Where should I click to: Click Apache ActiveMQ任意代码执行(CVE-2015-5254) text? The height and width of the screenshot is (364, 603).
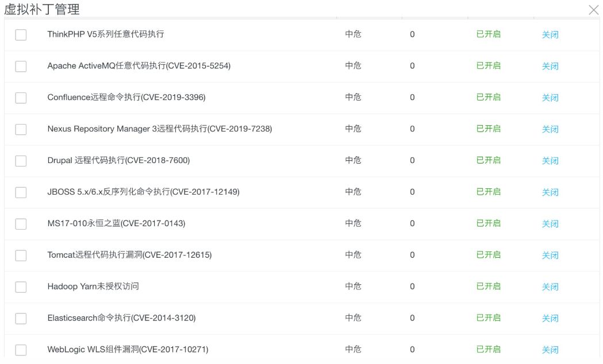click(x=139, y=65)
